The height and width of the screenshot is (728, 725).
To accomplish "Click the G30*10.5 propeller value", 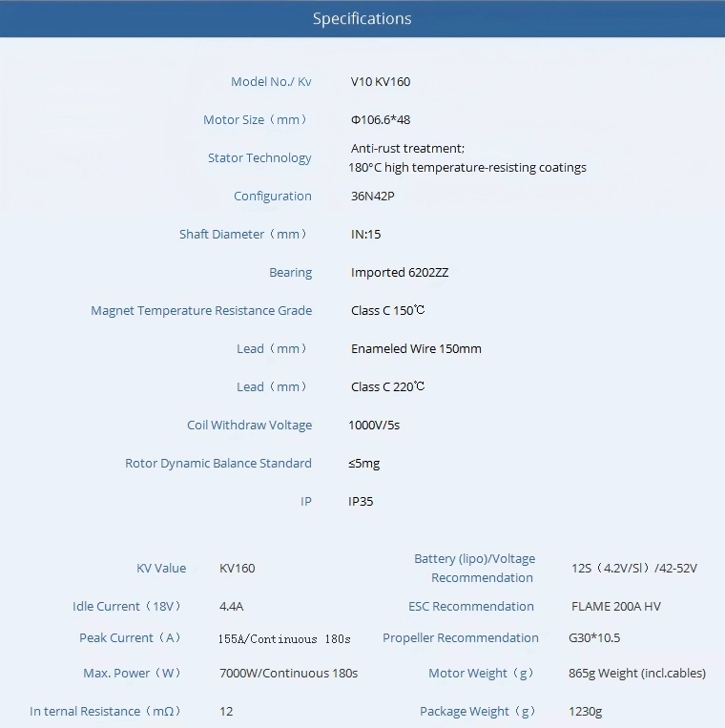I will [x=593, y=638].
